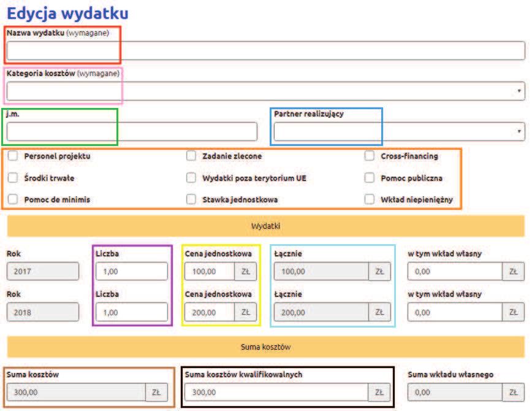Viewport: 532px width, 411px height.
Task: Click the Suma kosztów field showing 300,00
Action: 77,393
